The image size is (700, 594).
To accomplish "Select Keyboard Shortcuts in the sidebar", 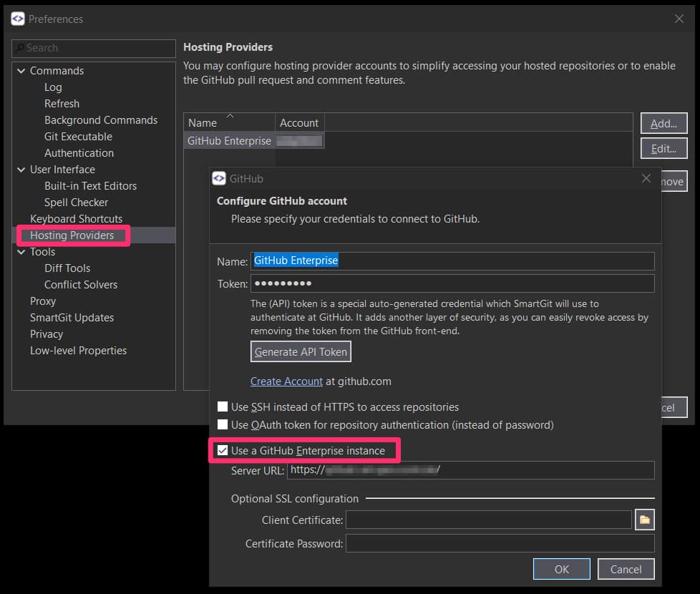I will click(x=76, y=219).
